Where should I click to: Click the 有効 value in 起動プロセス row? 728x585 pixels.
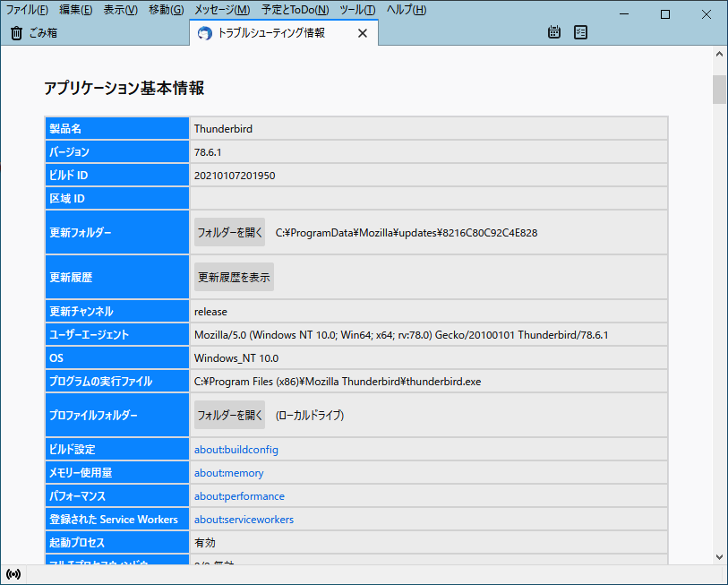[205, 542]
